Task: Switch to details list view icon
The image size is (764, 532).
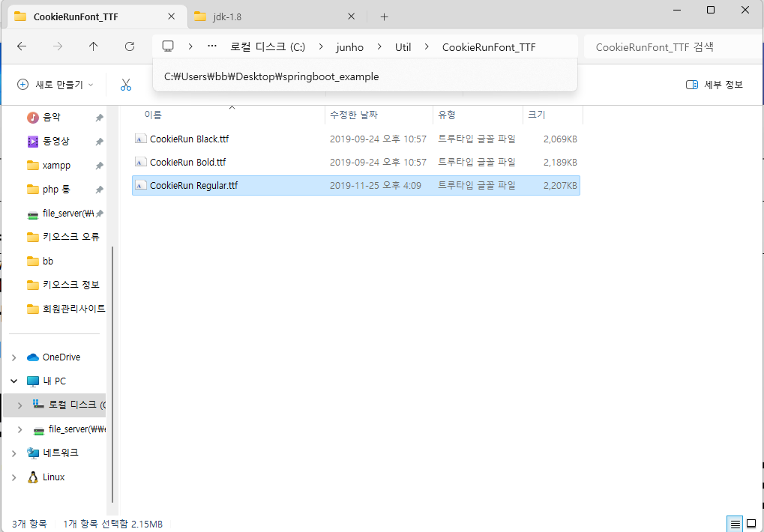Action: [735, 525]
